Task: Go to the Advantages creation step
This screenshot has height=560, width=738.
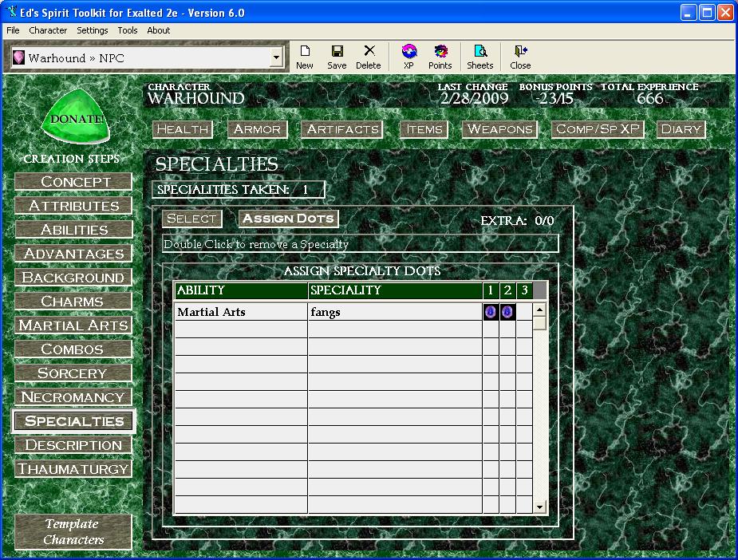Action: pos(73,254)
